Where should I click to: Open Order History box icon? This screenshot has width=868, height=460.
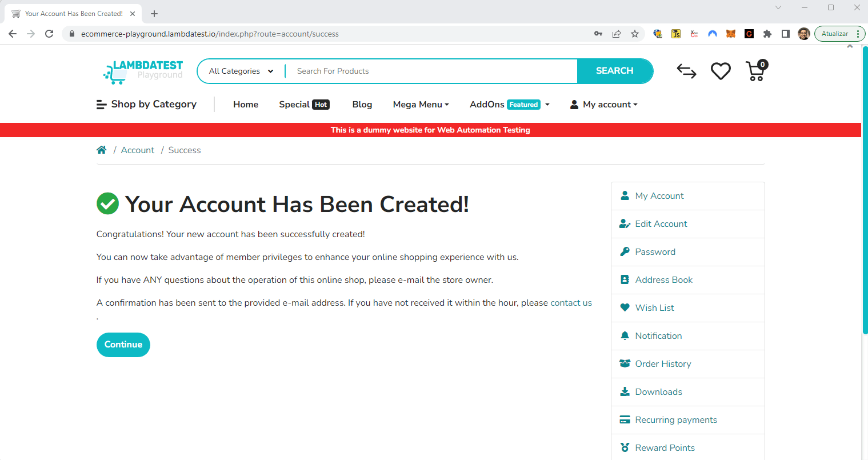point(625,363)
